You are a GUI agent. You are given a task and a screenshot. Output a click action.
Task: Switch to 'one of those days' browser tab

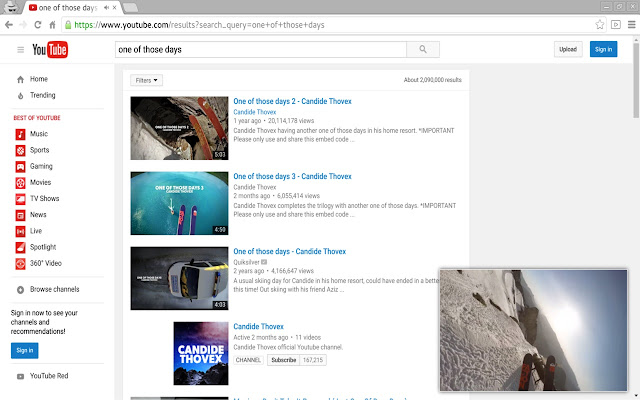pyautogui.click(x=72, y=8)
